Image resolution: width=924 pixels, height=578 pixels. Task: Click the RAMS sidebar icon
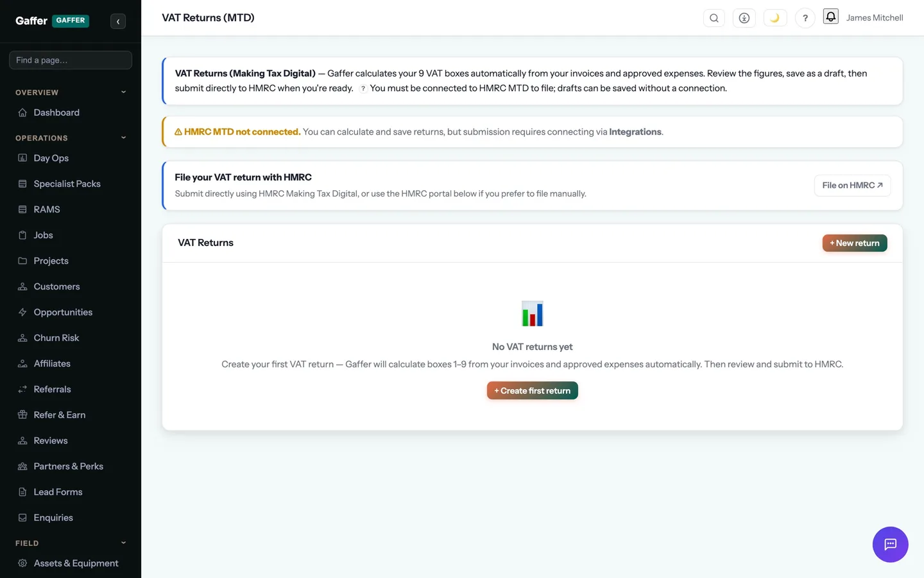click(x=22, y=209)
